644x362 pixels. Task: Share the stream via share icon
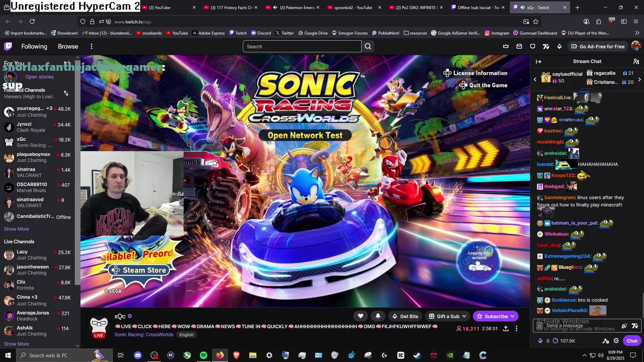pos(506,329)
